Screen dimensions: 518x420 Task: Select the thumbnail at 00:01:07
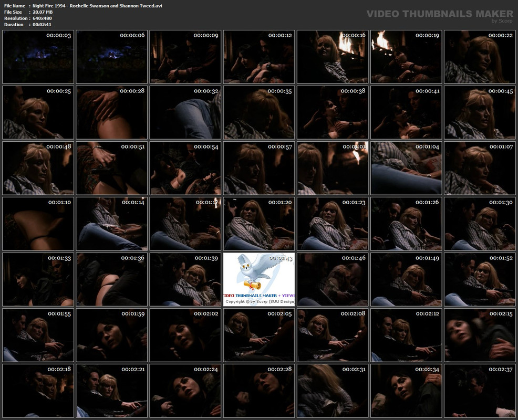[480, 168]
